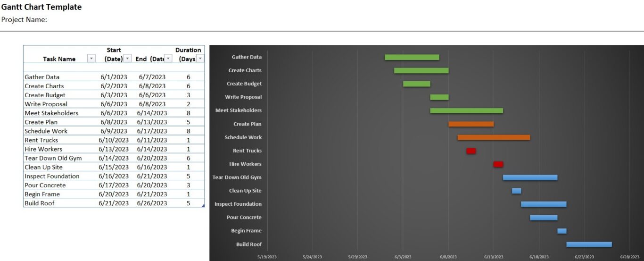This screenshot has height=261, width=644.
Task: Click the green Meet Stakeholders bar
Action: coord(466,110)
